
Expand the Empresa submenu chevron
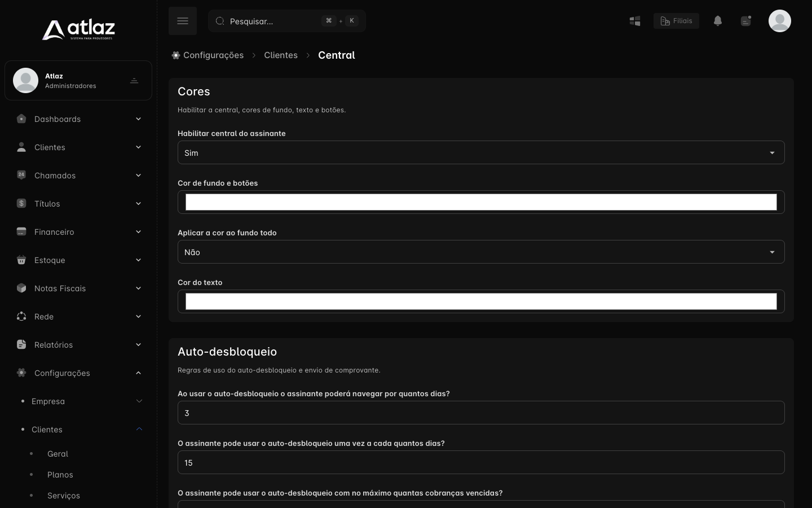pos(139,401)
